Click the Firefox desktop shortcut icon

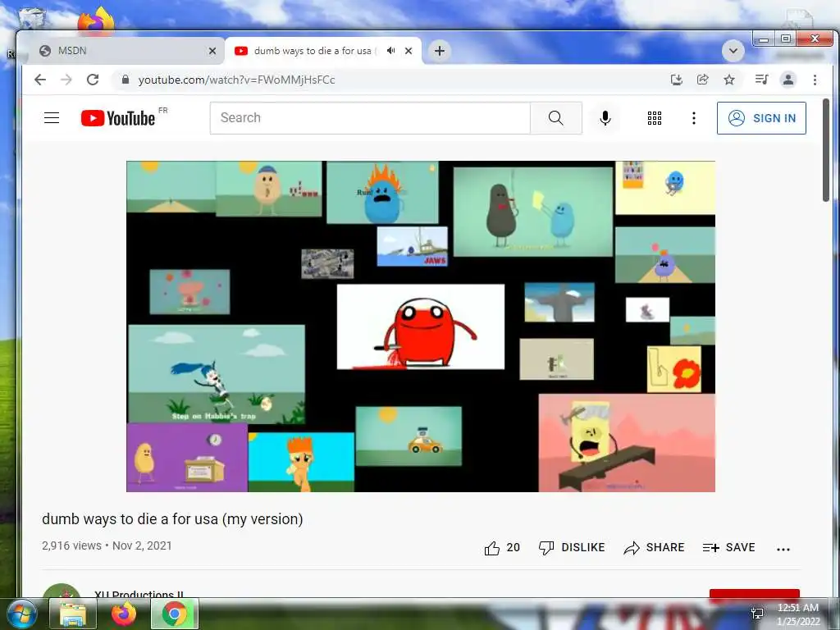click(96, 21)
